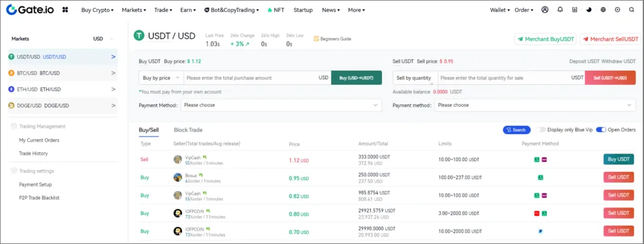Image resolution: width=644 pixels, height=244 pixels.
Task: Click the green Buy (USD→USDT) button
Action: (x=357, y=78)
